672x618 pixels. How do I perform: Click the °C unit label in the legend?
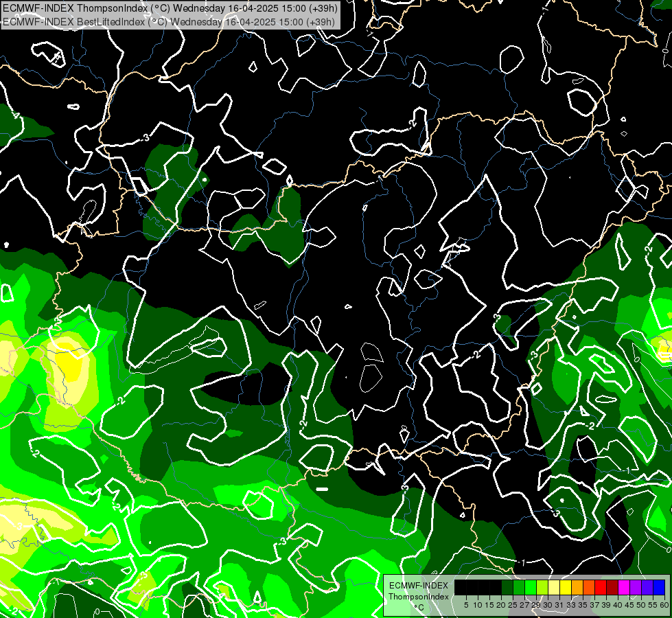pos(419,607)
